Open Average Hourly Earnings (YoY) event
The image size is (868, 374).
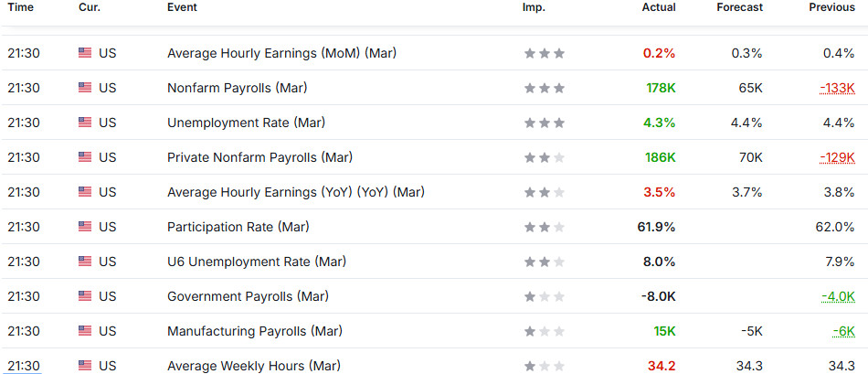(x=295, y=192)
